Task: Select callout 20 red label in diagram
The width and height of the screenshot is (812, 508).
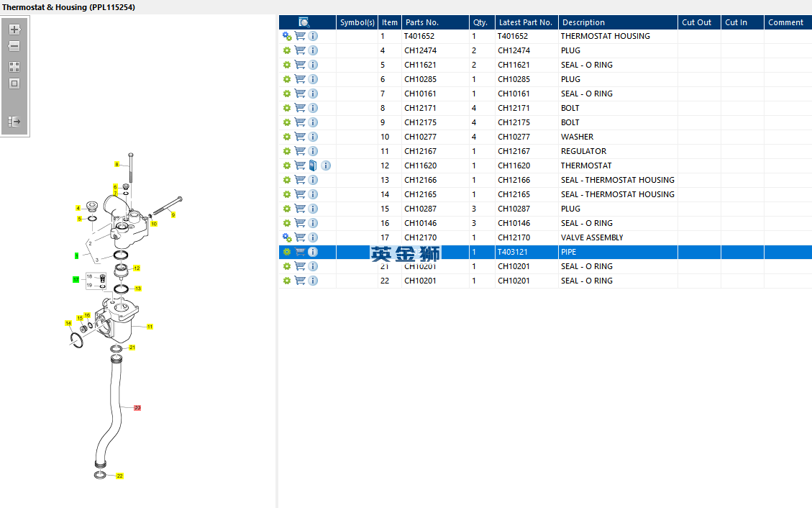Action: click(137, 408)
